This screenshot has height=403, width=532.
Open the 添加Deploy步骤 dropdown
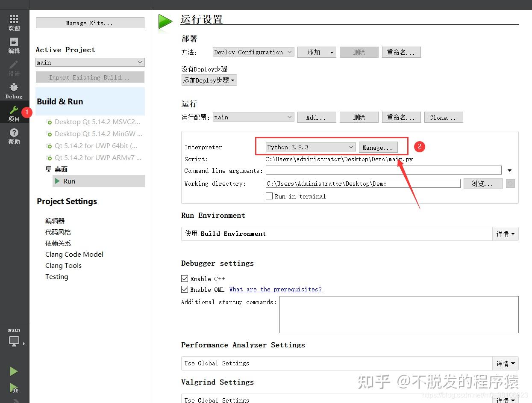pyautogui.click(x=209, y=80)
